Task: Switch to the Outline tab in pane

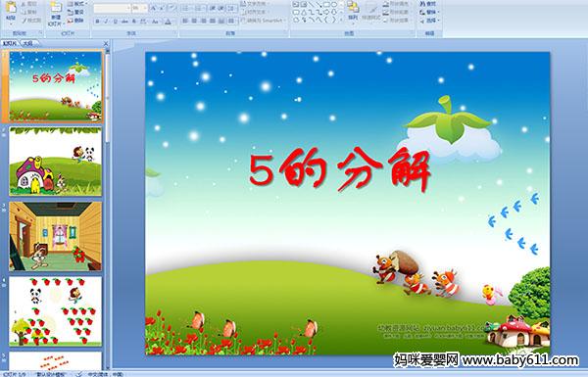Action: pos(28,43)
